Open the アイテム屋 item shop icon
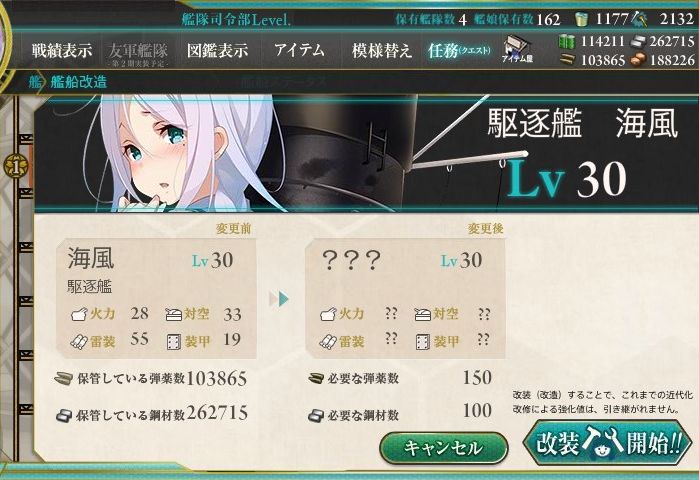The image size is (699, 480). (x=517, y=49)
